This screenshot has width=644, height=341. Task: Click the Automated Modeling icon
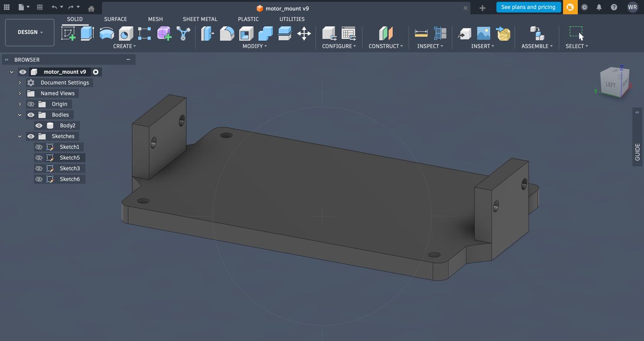coord(184,33)
